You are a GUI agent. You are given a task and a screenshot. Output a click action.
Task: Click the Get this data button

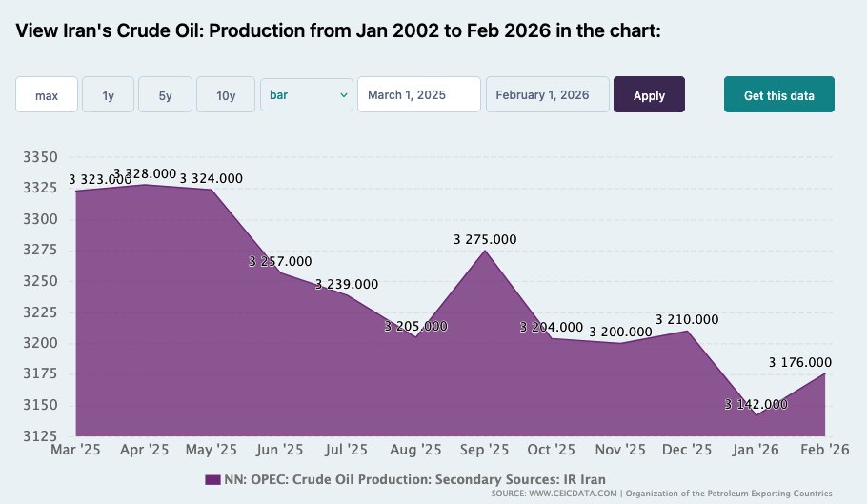pos(778,95)
